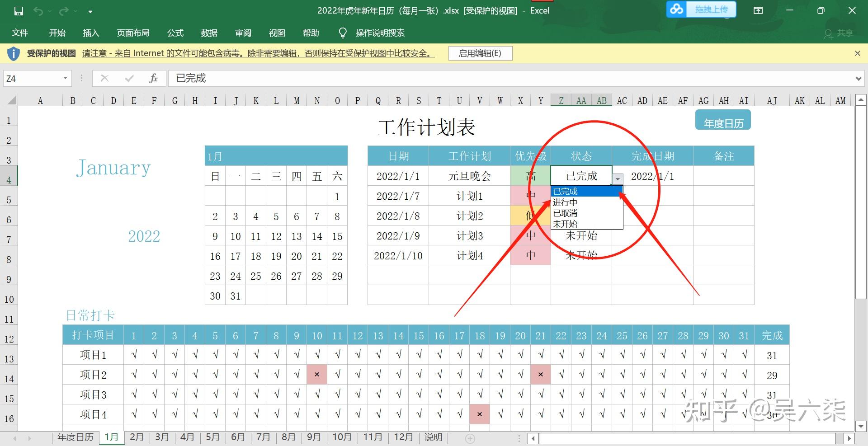Open the 开始 ribbon tab

[57, 33]
